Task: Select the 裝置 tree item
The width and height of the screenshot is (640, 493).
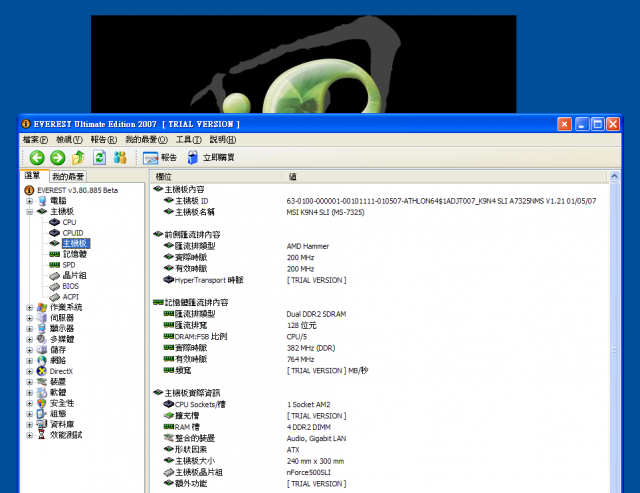Action: pos(58,382)
